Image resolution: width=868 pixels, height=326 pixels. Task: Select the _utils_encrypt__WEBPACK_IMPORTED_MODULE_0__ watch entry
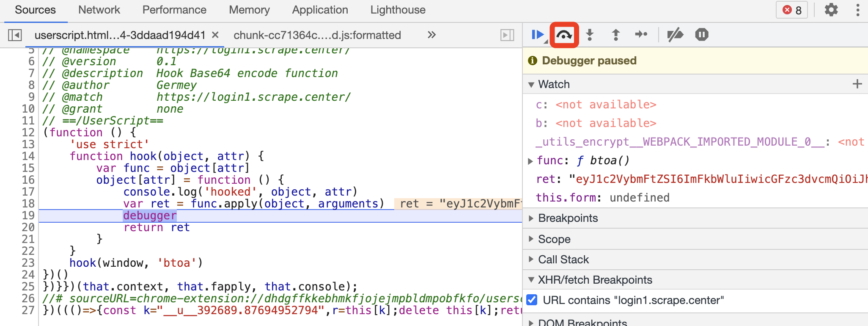pos(700,142)
